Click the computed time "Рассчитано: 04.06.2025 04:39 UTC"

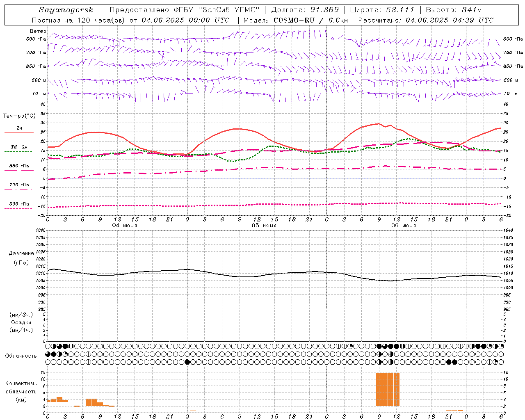pos(426,20)
